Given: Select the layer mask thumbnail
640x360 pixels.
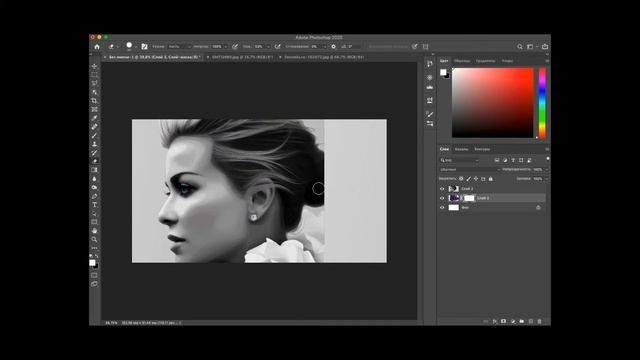Looking at the screenshot, I should 469,198.
